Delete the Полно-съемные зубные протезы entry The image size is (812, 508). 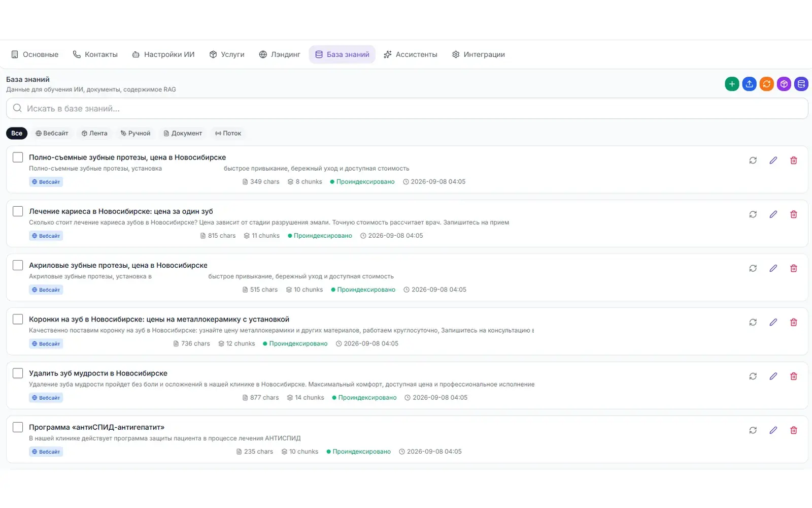[x=794, y=161]
